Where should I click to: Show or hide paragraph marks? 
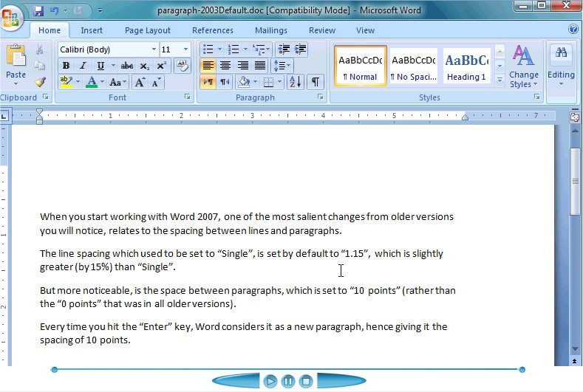(316, 82)
